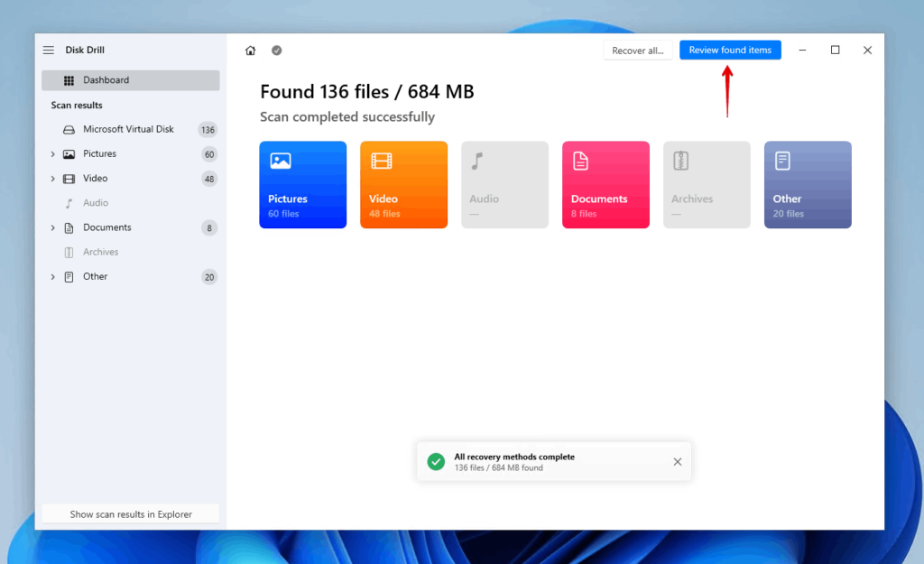Expand the Other category in scan results
924x564 pixels.
(52, 276)
